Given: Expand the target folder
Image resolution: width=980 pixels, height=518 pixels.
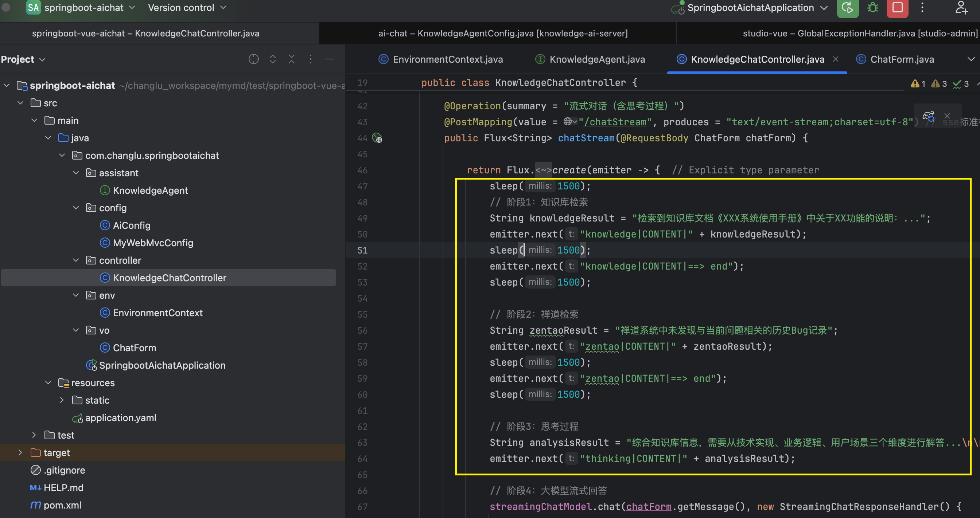Looking at the screenshot, I should coord(20,453).
